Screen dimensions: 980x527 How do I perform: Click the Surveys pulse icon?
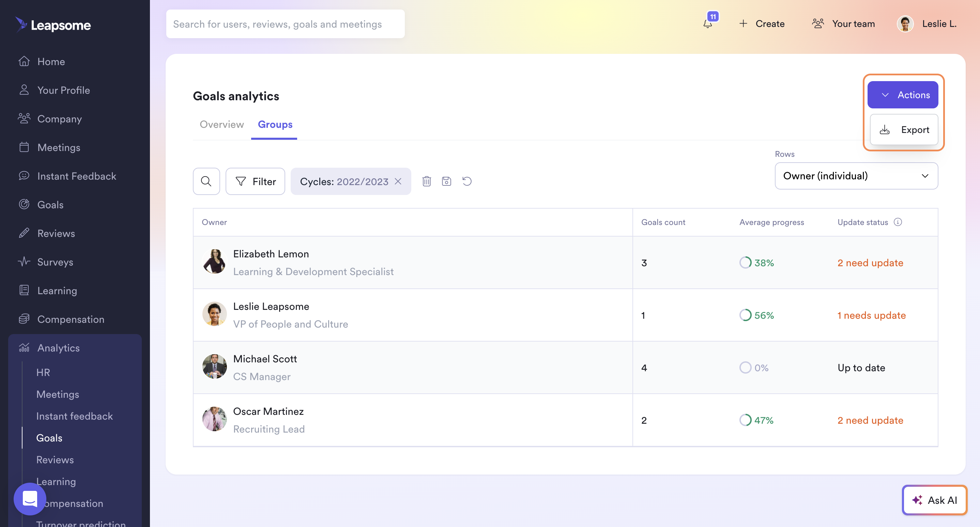24,262
